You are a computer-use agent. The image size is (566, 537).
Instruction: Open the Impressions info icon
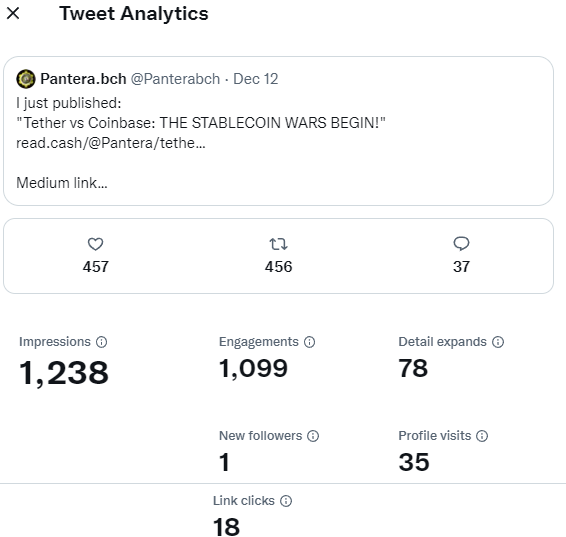[101, 342]
